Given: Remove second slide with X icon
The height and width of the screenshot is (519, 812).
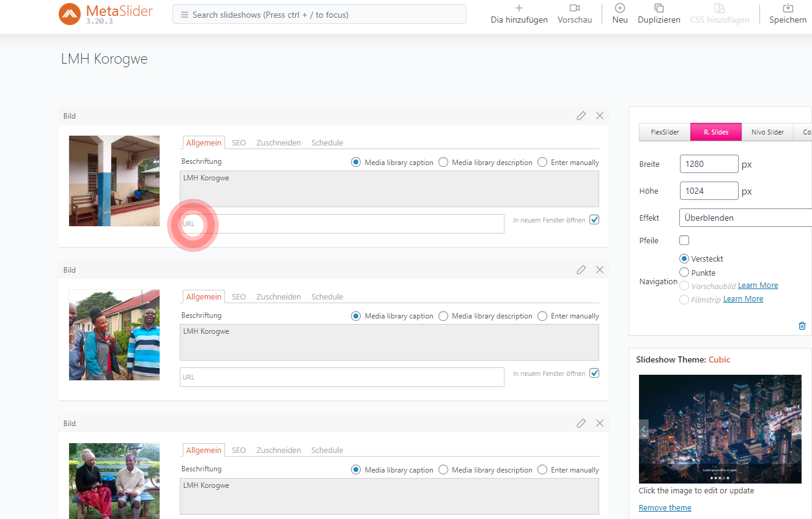Looking at the screenshot, I should (x=600, y=270).
